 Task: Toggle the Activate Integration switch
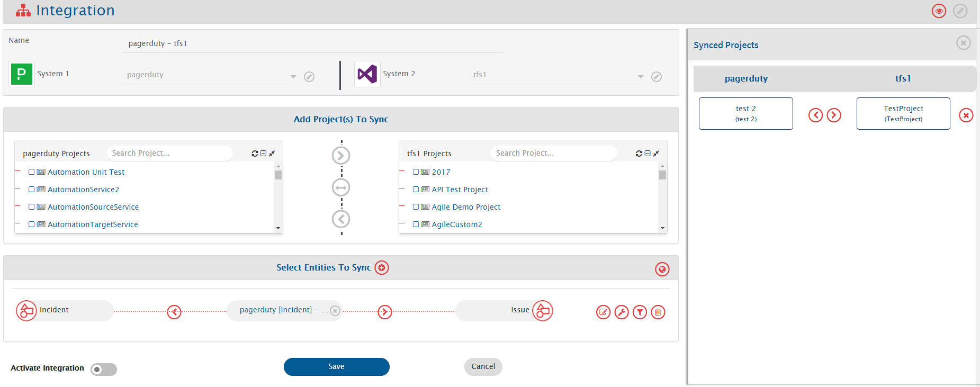(104, 370)
